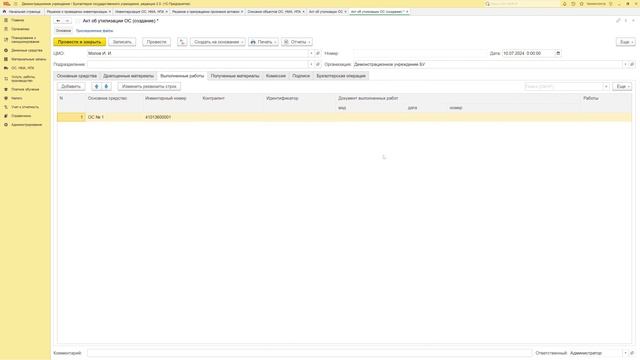Move row up with blue up arrow

click(x=97, y=87)
